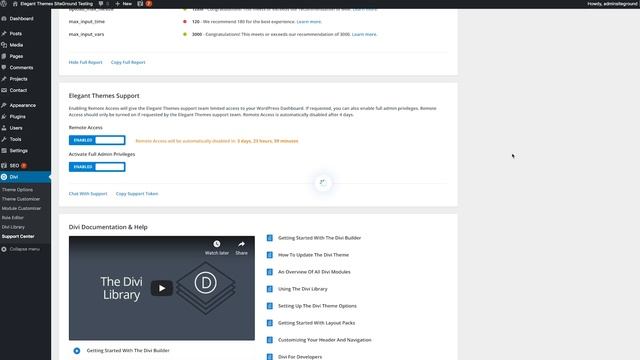Open Customizing Your Header And Navigation article
Viewport: 640px width, 360px height.
pos(324,340)
